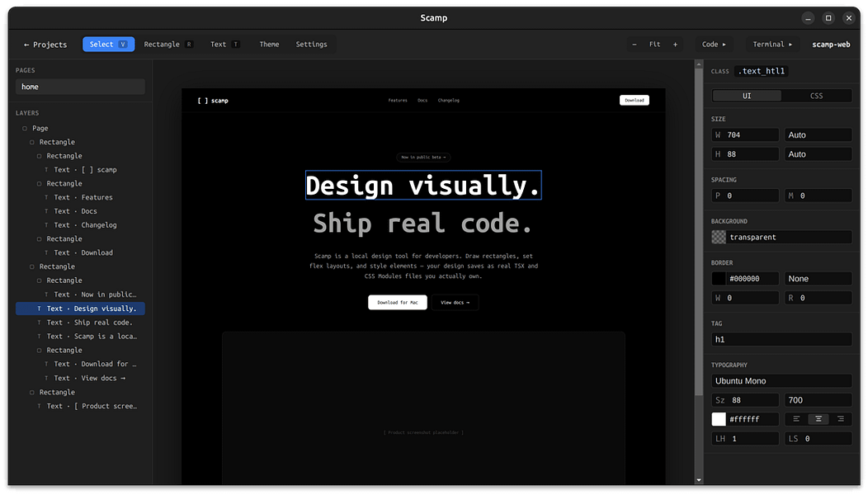Click the Fit zoom button
The width and height of the screenshot is (868, 495).
tap(655, 45)
